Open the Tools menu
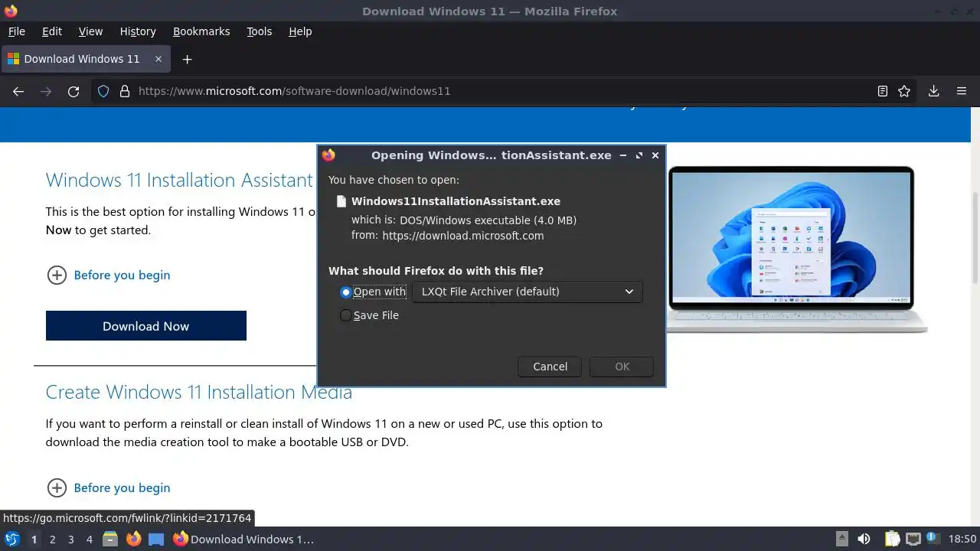 260,31
